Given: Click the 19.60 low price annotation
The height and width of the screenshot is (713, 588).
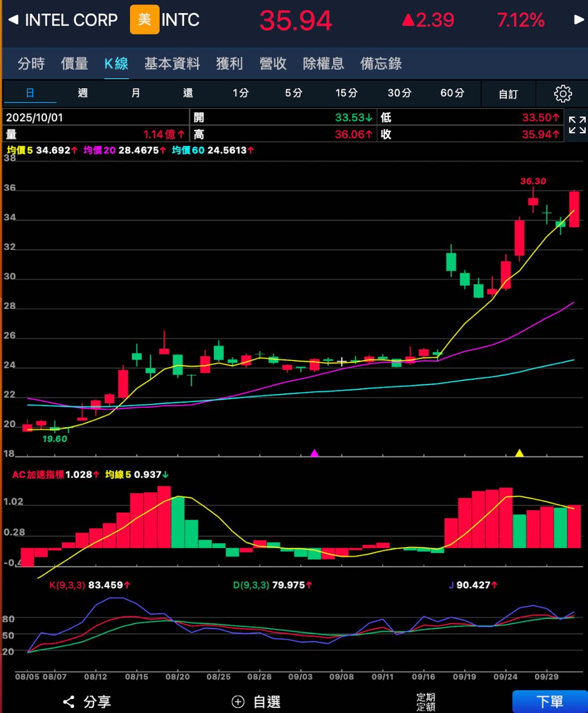Looking at the screenshot, I should pyautogui.click(x=55, y=439).
